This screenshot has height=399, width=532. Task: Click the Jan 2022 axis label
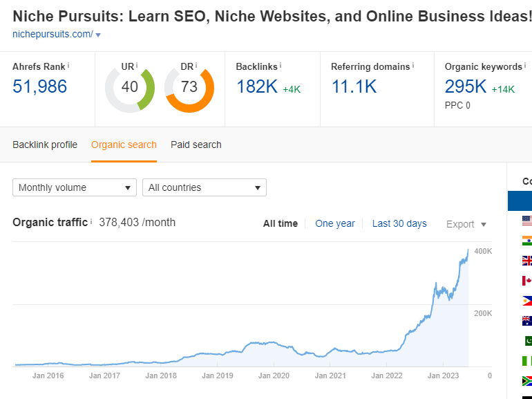387,375
